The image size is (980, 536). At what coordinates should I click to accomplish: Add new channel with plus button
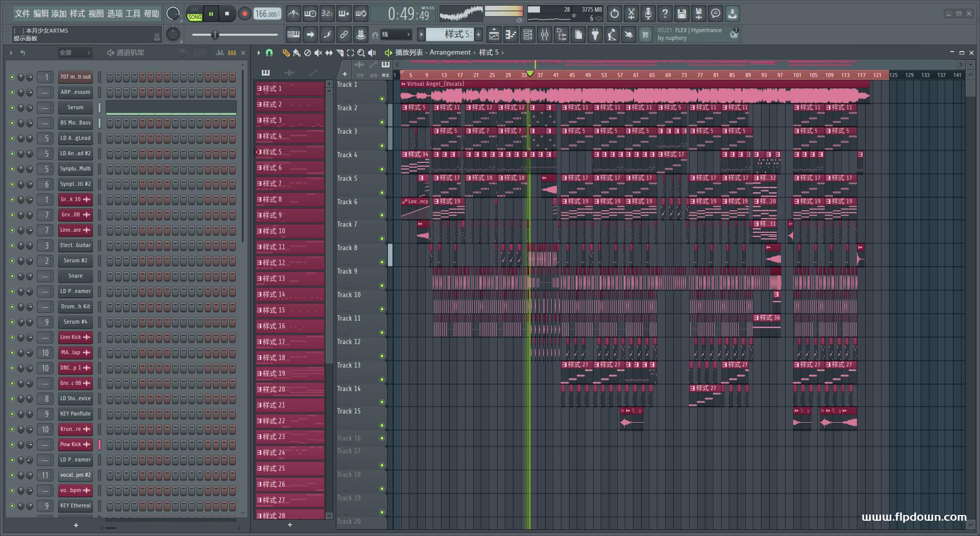click(76, 525)
